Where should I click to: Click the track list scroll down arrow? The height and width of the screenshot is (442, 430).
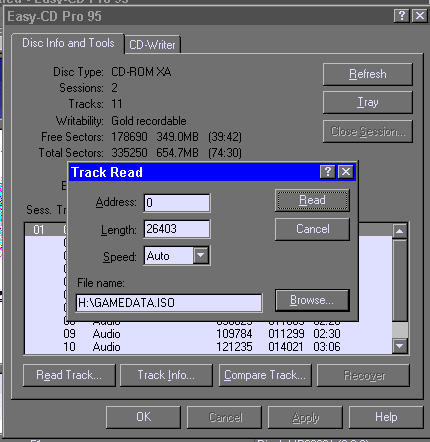pos(400,346)
